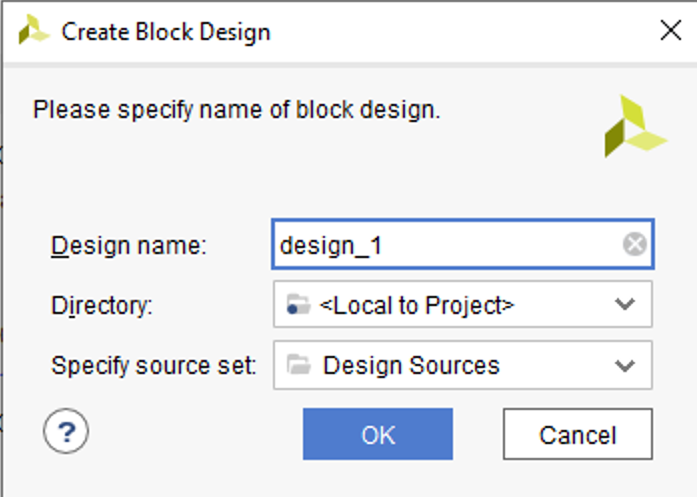Open the Design Sources combo box
Screen dimensions: 697x497
(462, 365)
